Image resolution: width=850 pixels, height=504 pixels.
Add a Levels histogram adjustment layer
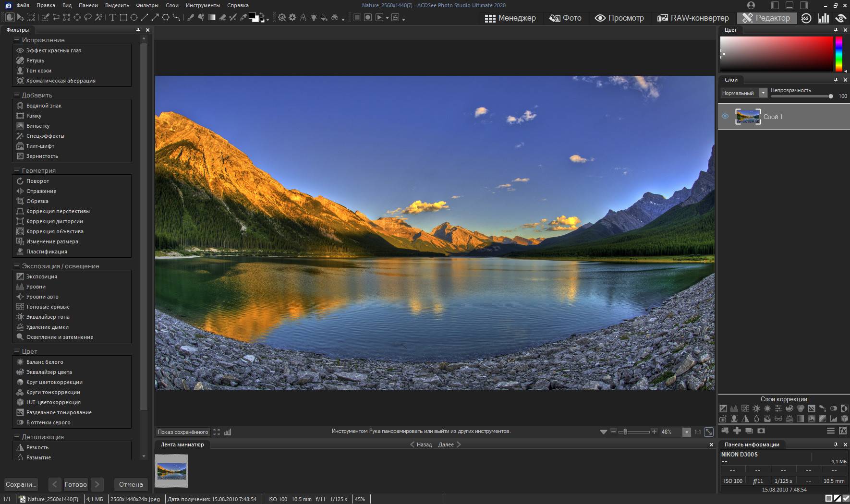pos(734,408)
